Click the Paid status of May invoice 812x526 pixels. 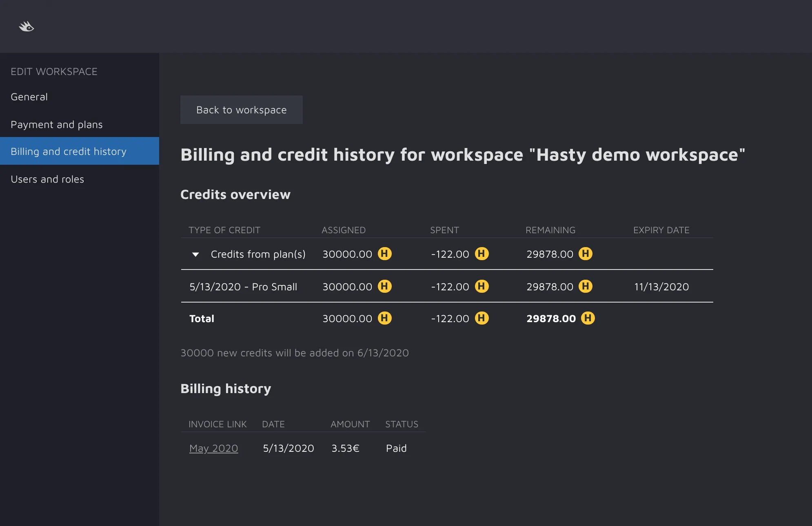[x=396, y=449]
